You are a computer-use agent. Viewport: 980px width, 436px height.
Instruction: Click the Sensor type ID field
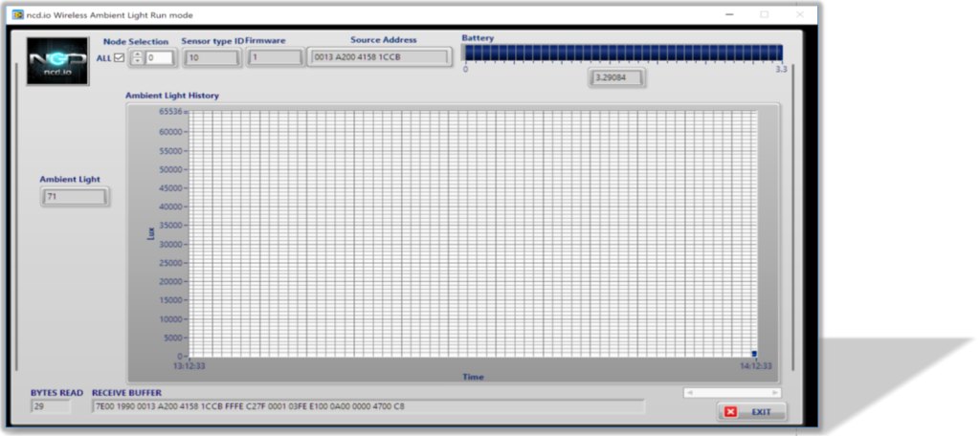pyautogui.click(x=212, y=58)
